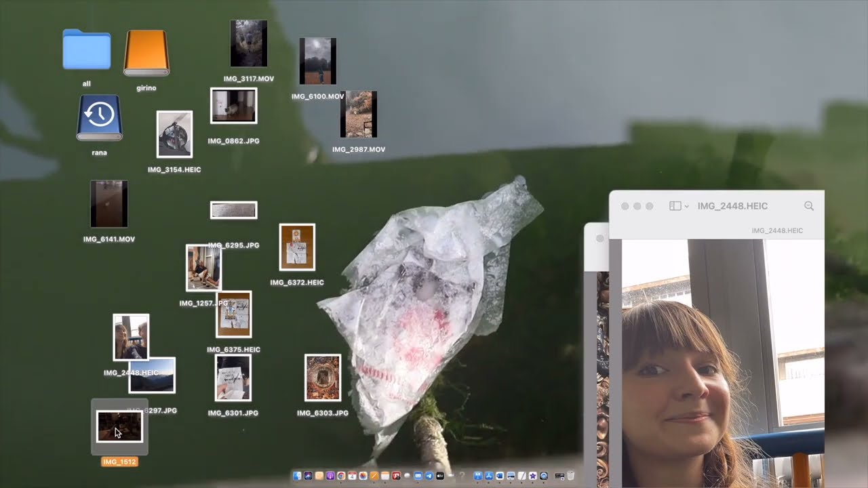The width and height of the screenshot is (868, 488).
Task: Open the sidebar view dropdown in Preview
Action: (x=679, y=206)
